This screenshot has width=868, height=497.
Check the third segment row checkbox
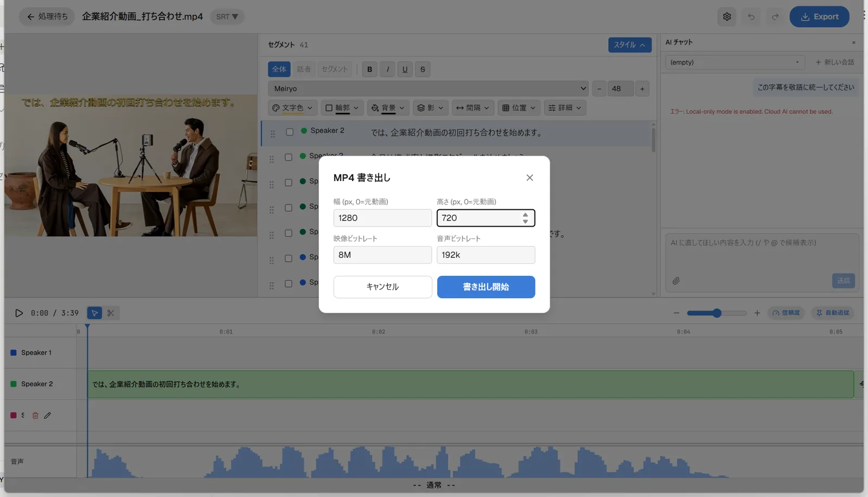289,183
